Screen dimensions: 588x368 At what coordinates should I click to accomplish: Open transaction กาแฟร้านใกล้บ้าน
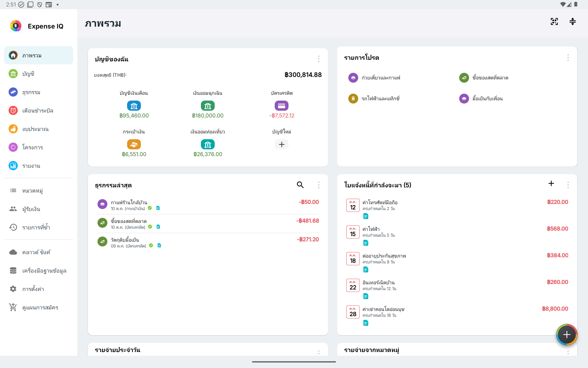[x=208, y=205]
